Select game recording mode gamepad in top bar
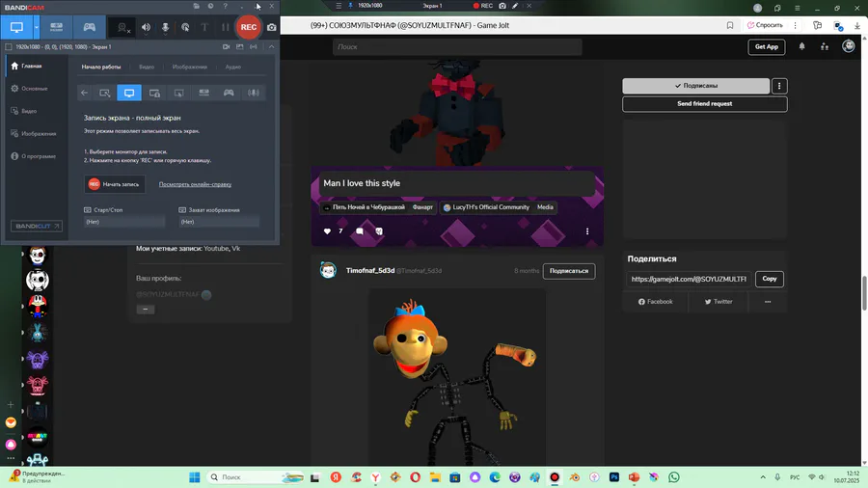Viewport: 868px width, 488px height. [x=89, y=27]
